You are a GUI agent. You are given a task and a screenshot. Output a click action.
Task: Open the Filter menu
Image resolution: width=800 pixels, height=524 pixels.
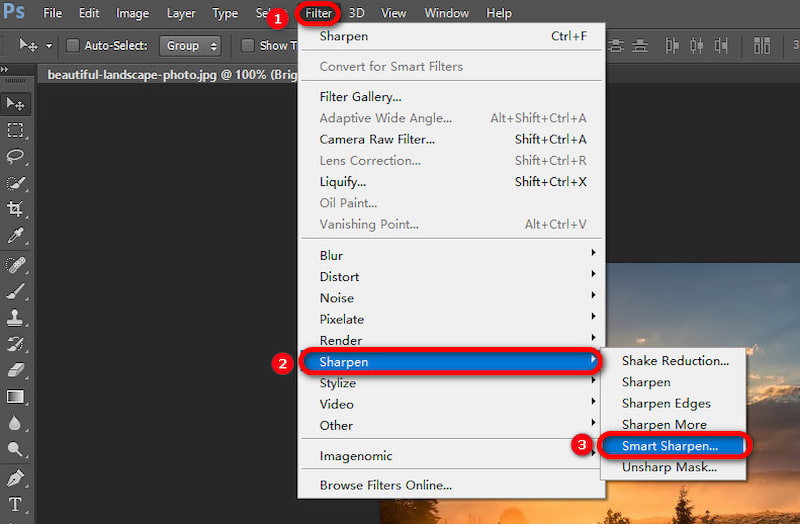318,13
